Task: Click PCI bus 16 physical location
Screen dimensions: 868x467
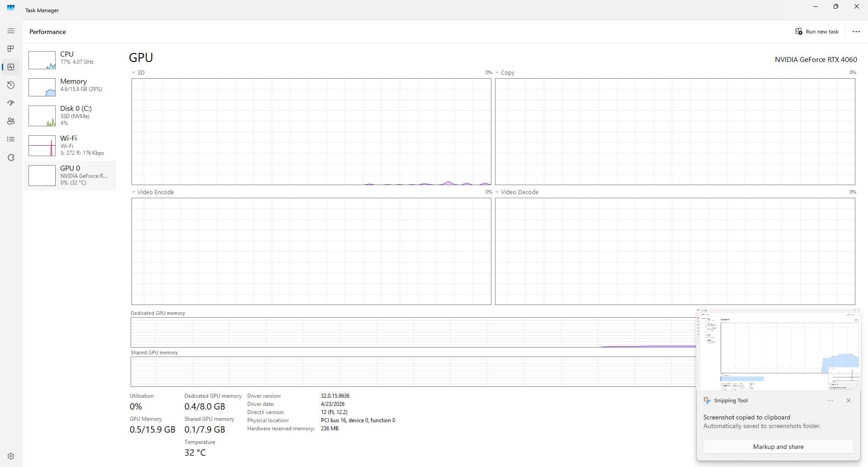Action: click(358, 420)
